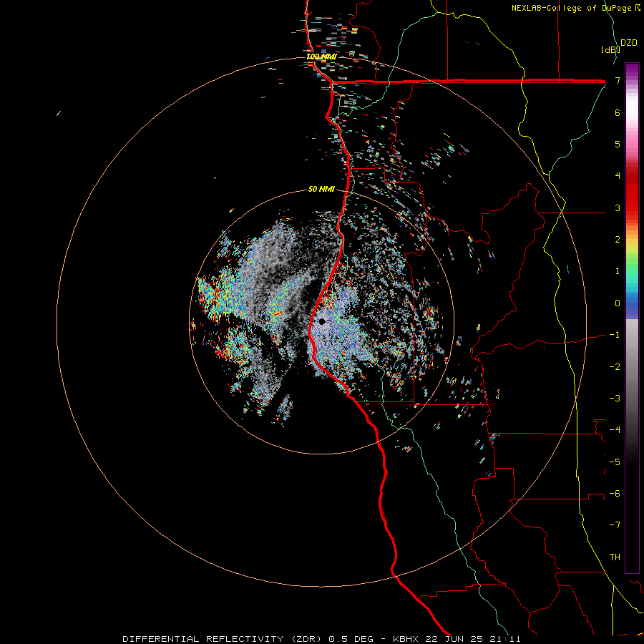The width and height of the screenshot is (644, 644).
Task: Click the black radar site dot
Action: coord(321,321)
